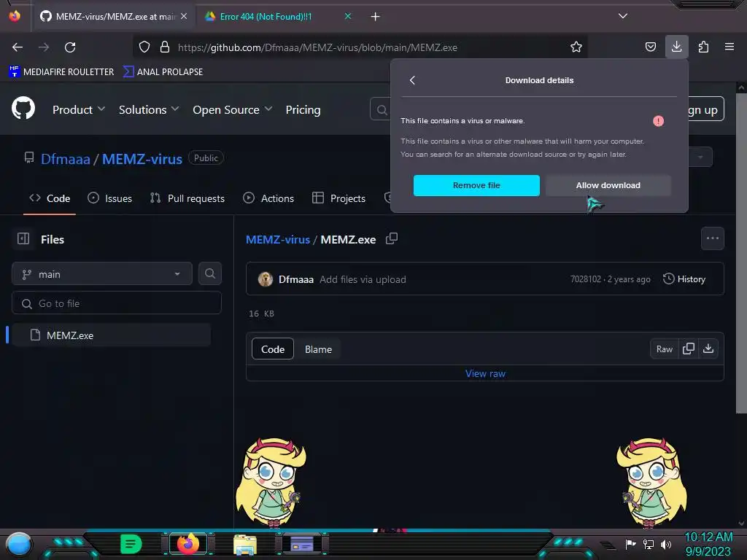Collapse the Files side panel
The width and height of the screenshot is (747, 560).
coord(23,238)
